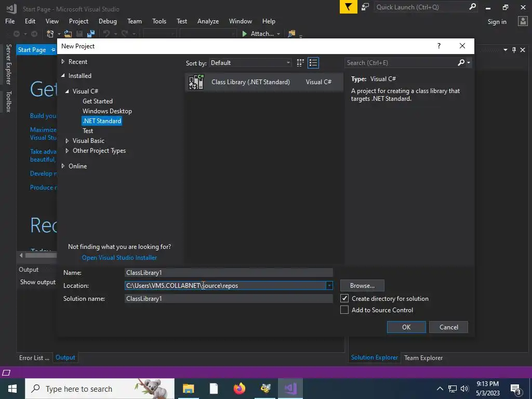This screenshot has width=532, height=399.
Task: Pin the Start Page tab
Action: (53, 50)
